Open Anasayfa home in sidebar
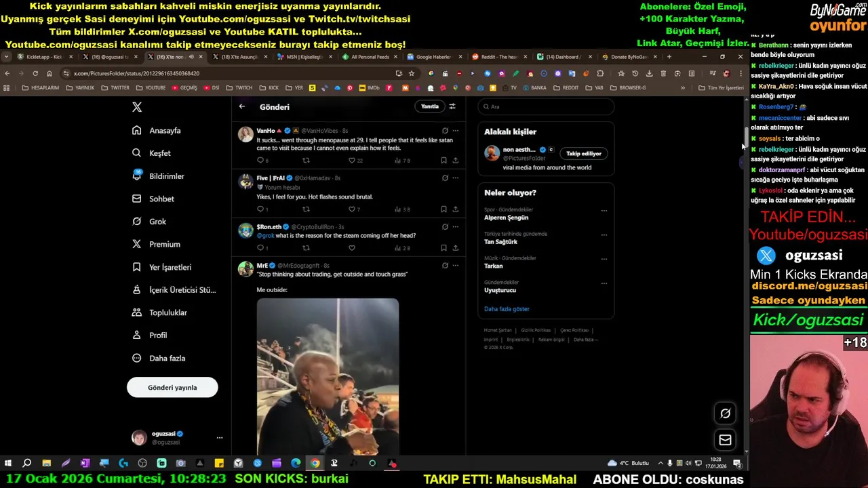Viewport: 868px width, 488px height. [x=157, y=130]
